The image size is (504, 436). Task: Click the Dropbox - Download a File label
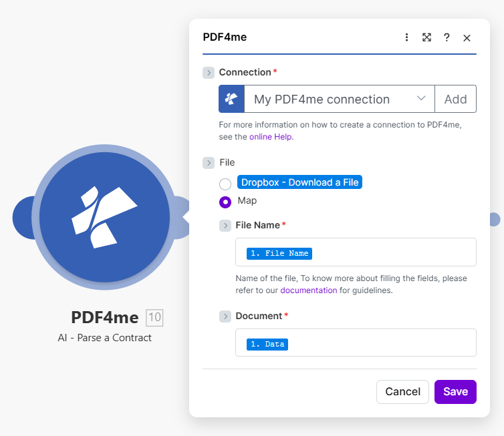pyautogui.click(x=299, y=182)
